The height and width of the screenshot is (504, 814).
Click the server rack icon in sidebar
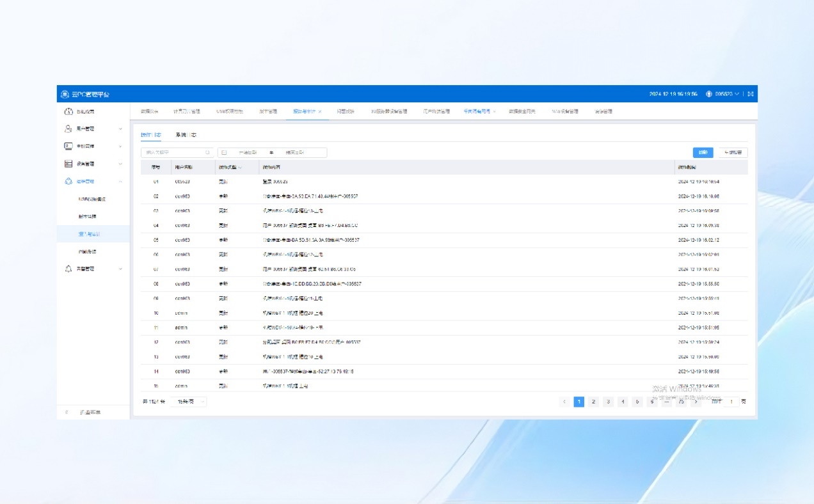click(68, 164)
